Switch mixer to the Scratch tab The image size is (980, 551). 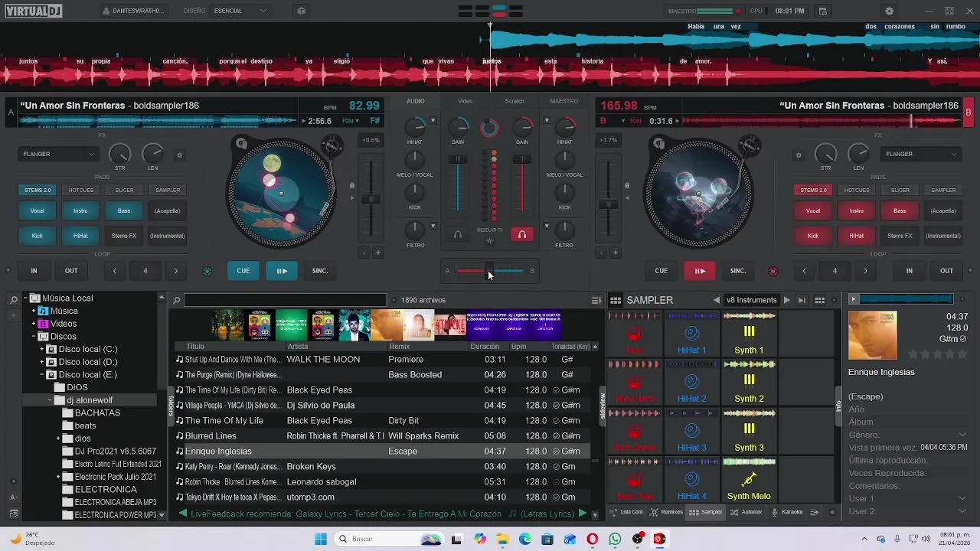pos(514,101)
